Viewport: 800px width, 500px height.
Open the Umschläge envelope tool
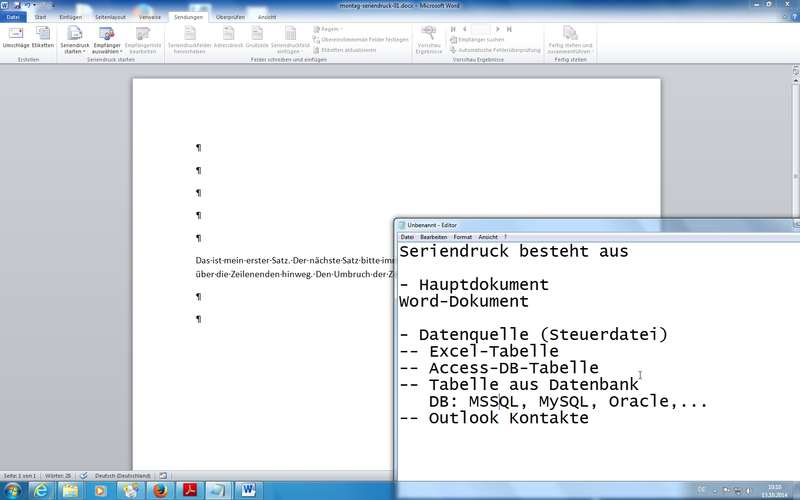pos(16,38)
